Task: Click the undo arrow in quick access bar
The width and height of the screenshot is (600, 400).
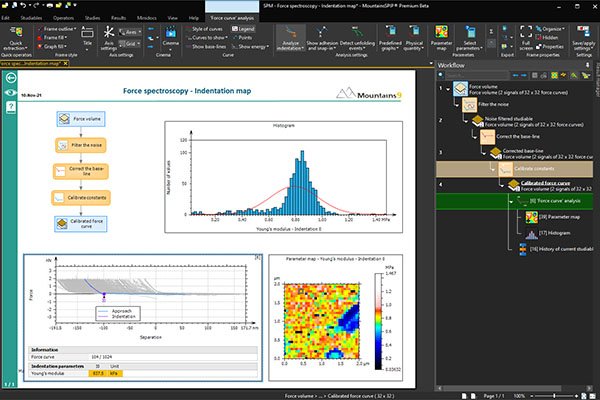Action: click(23, 5)
